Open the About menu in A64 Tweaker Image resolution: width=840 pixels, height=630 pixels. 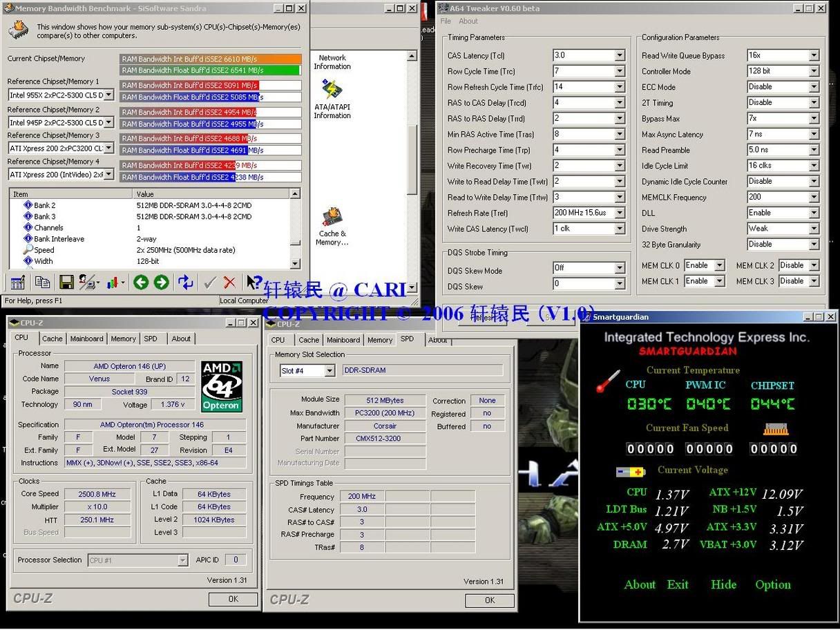click(468, 21)
